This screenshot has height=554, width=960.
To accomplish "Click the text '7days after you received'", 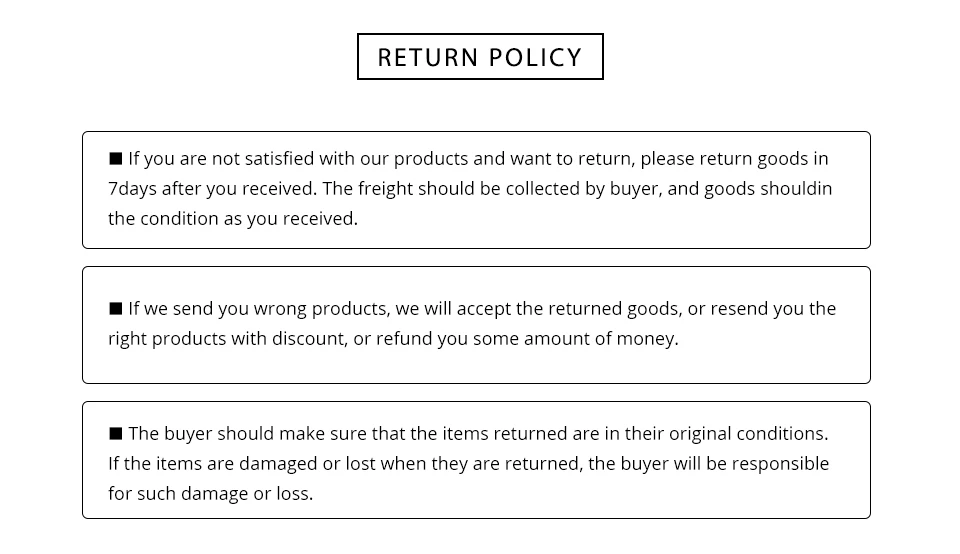I will [x=212, y=189].
